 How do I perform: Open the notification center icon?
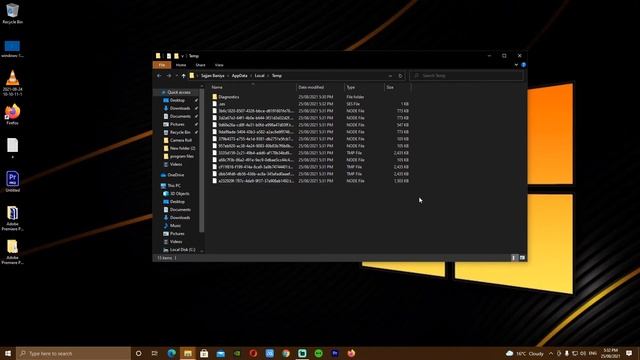coord(629,353)
